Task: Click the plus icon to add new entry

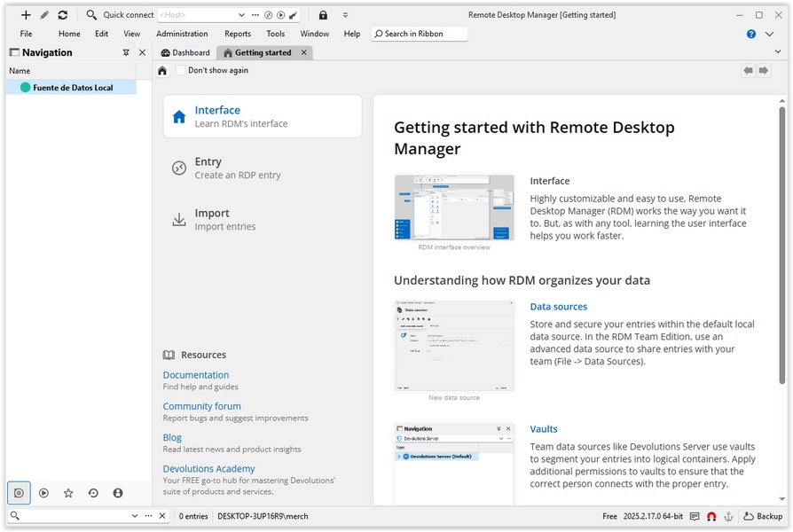Action: [26, 15]
